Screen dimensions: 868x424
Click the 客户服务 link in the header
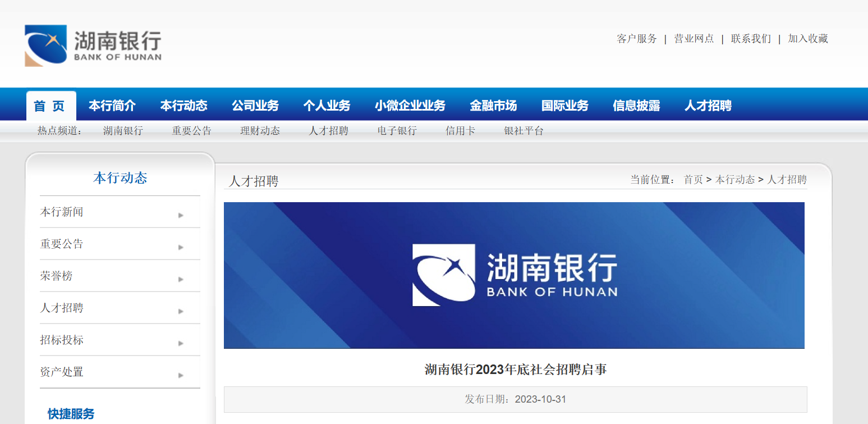637,39
